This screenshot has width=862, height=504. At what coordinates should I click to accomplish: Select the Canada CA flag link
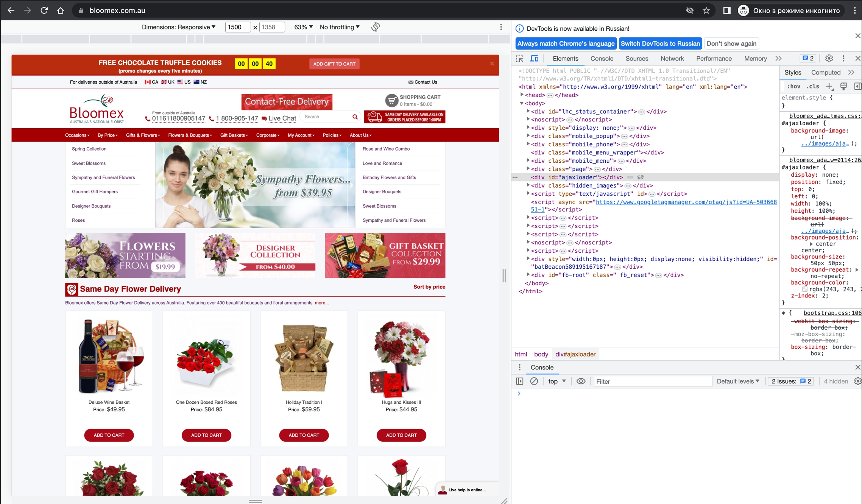151,82
